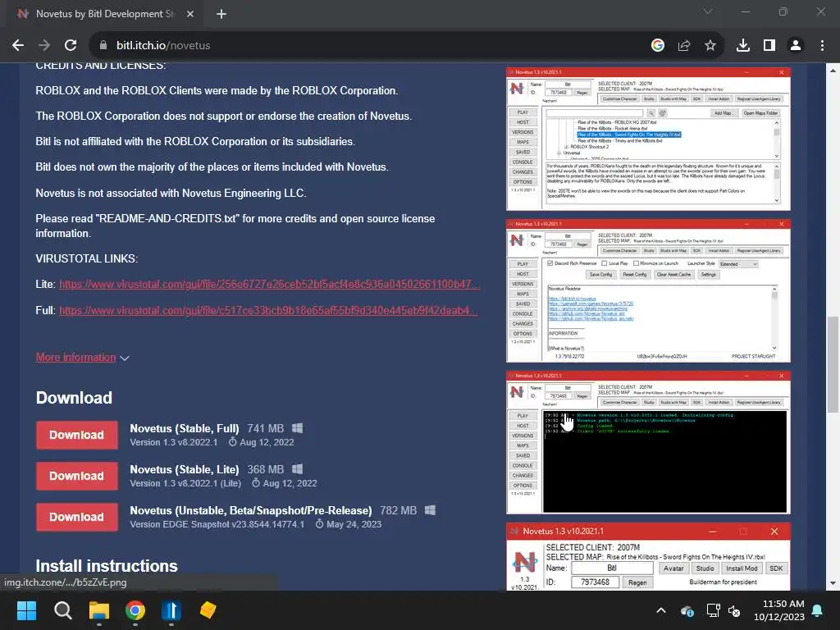Open the Lite VirusTotal link
The height and width of the screenshot is (630, 840).
tap(269, 285)
